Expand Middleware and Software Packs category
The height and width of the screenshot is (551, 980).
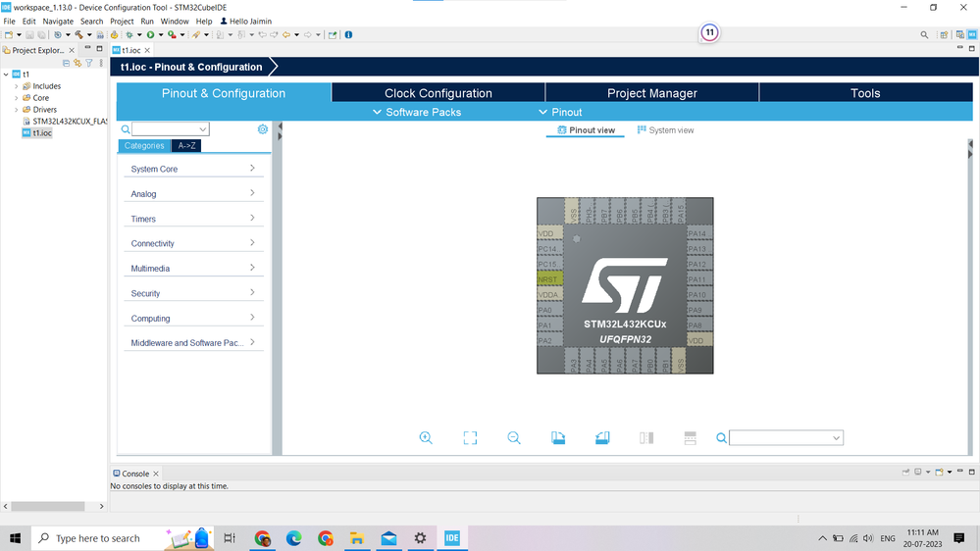193,342
